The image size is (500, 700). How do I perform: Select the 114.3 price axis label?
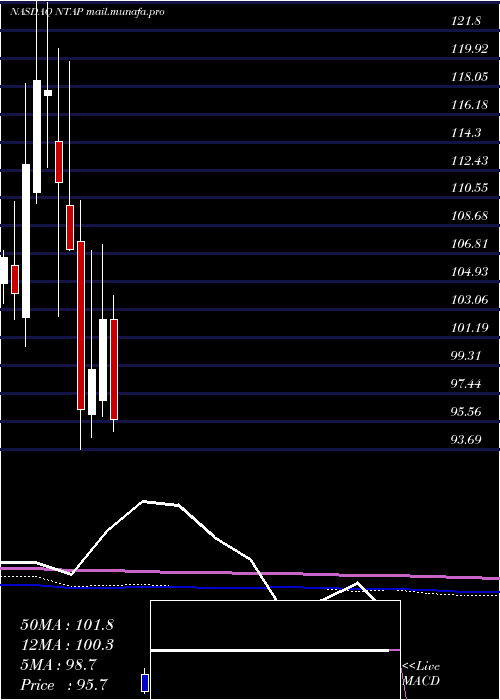pos(466,133)
